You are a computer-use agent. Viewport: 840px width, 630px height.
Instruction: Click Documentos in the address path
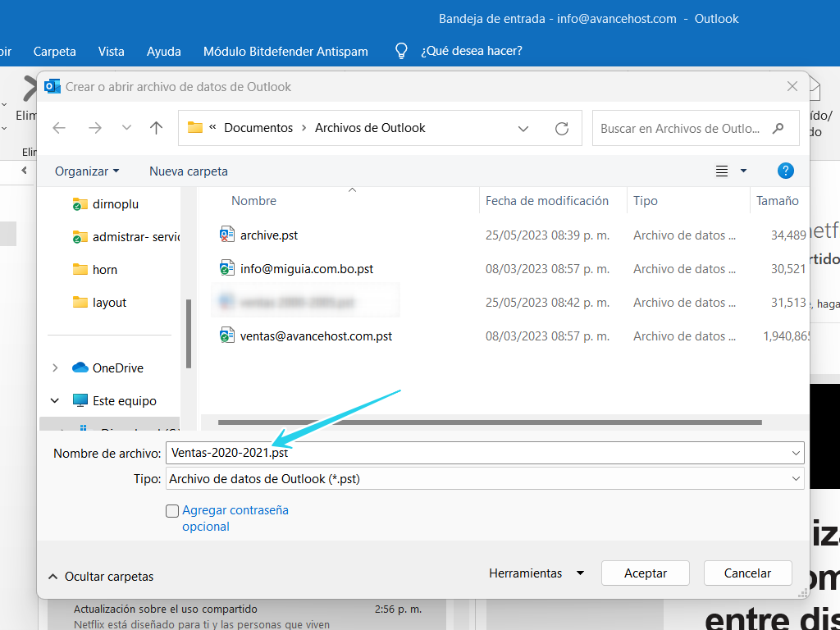(258, 128)
